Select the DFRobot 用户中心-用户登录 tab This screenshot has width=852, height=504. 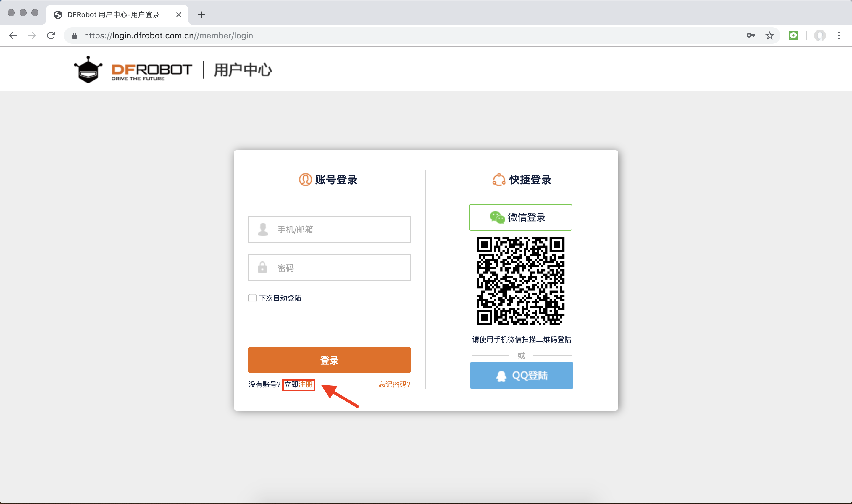117,14
